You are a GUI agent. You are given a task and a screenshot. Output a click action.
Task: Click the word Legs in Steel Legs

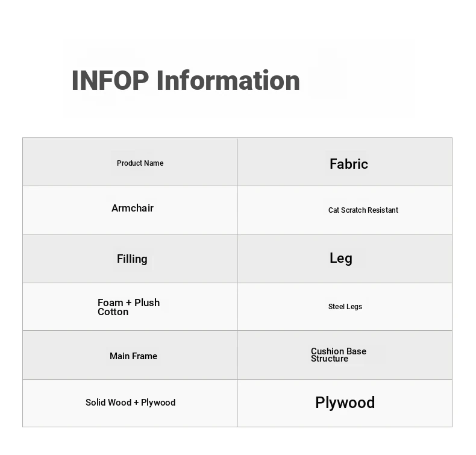point(354,307)
